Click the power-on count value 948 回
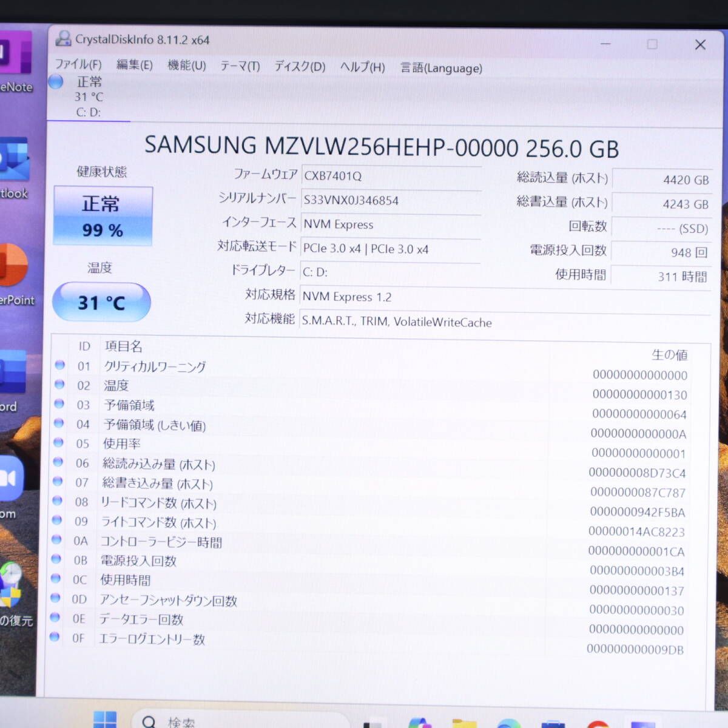Screen dimensions: 728x728 coord(662,252)
